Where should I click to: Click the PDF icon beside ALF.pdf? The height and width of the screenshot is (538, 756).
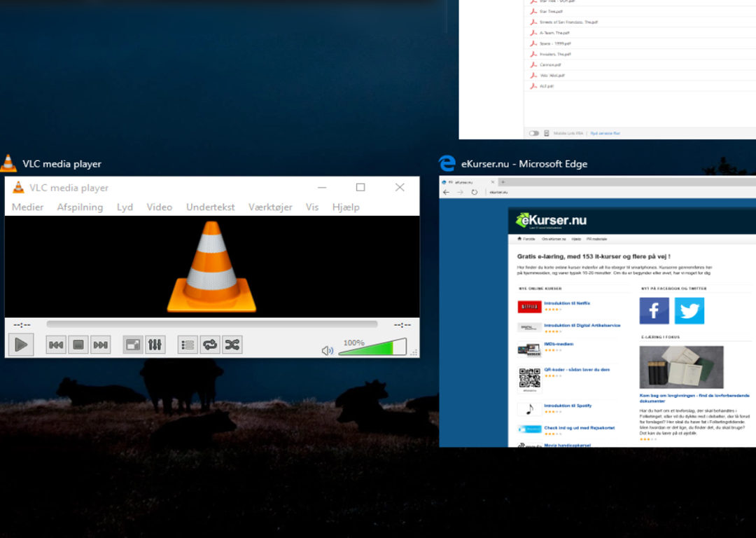[533, 86]
